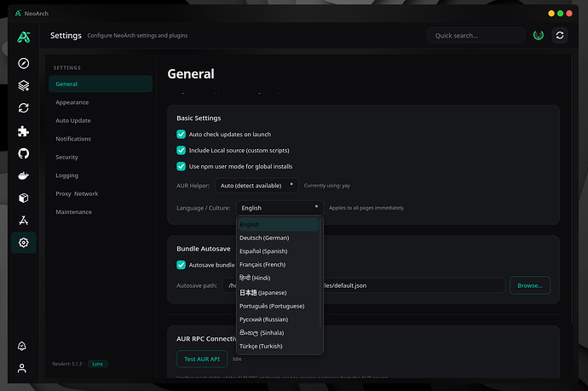Open the Docker whale sidebar icon
Viewport: 588px width, 391px height.
[24, 175]
